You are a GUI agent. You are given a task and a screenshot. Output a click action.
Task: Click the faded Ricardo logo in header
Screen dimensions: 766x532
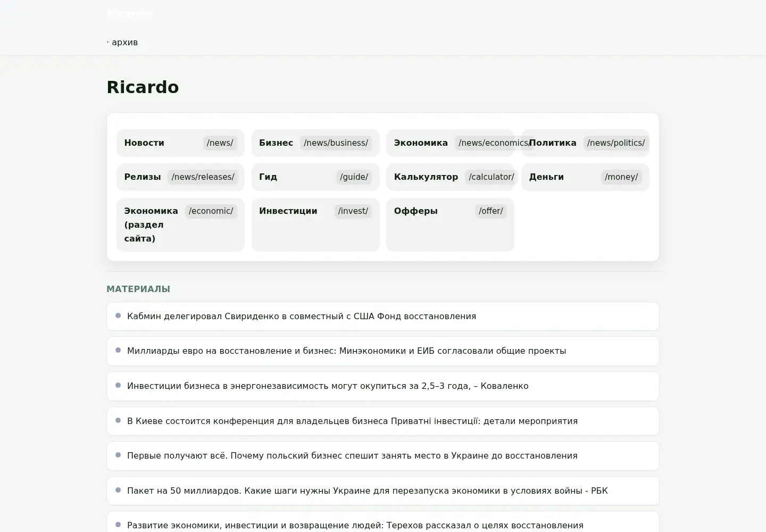click(129, 14)
